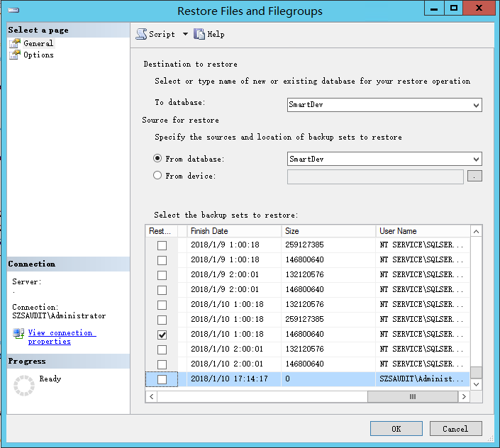Image resolution: width=500 pixels, height=448 pixels.
Task: Click the horizontal scrollbar right arrow
Action: [x=465, y=397]
